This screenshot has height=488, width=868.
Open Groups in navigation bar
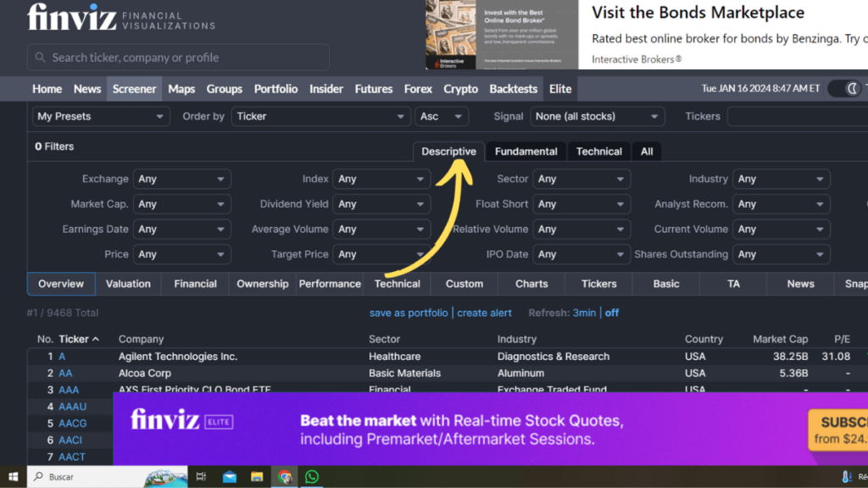coord(224,89)
